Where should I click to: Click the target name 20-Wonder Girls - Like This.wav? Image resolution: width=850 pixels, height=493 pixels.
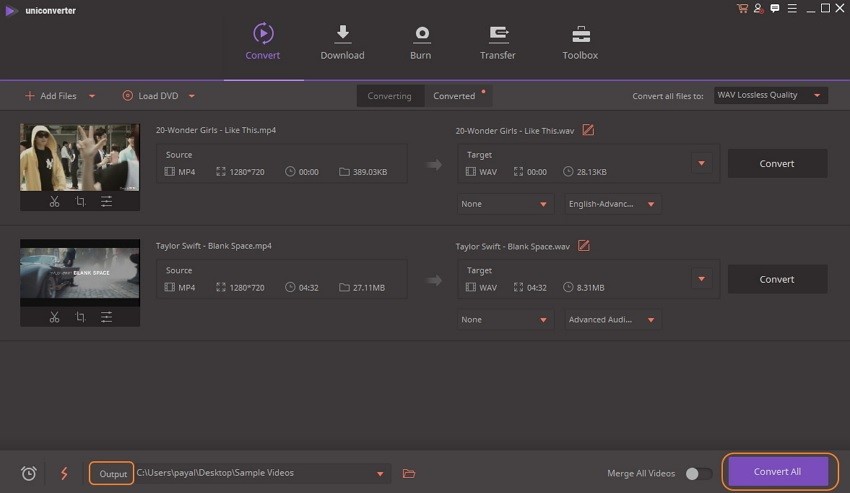514,131
